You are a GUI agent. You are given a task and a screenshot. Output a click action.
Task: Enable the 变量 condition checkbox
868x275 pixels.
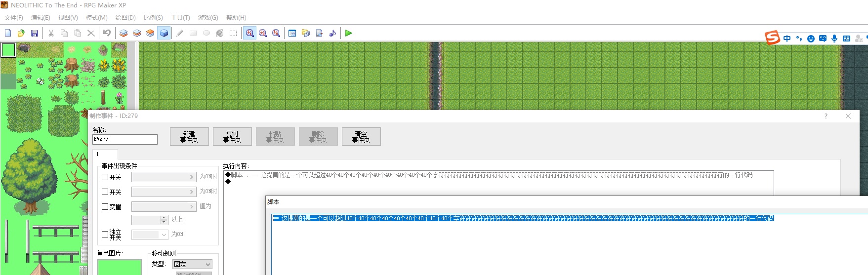(105, 206)
